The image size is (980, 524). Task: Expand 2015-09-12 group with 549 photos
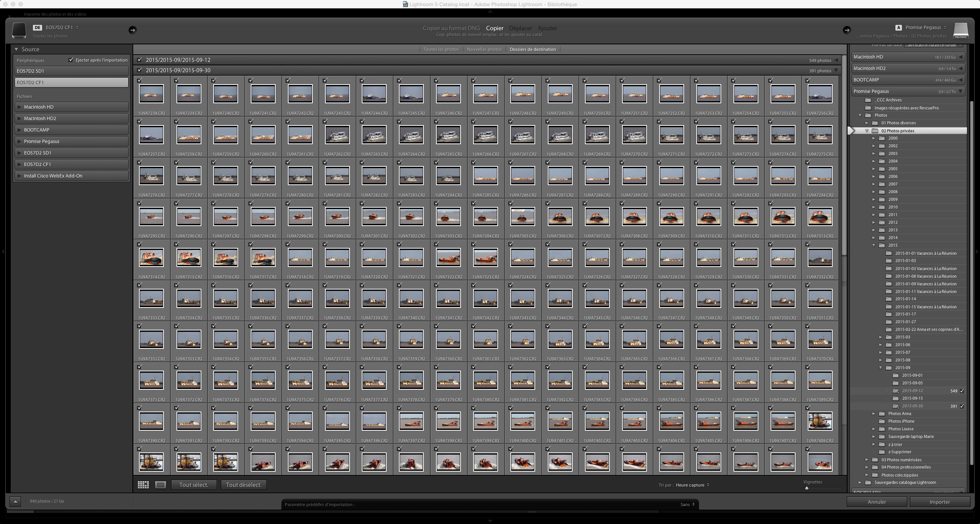[x=836, y=60]
